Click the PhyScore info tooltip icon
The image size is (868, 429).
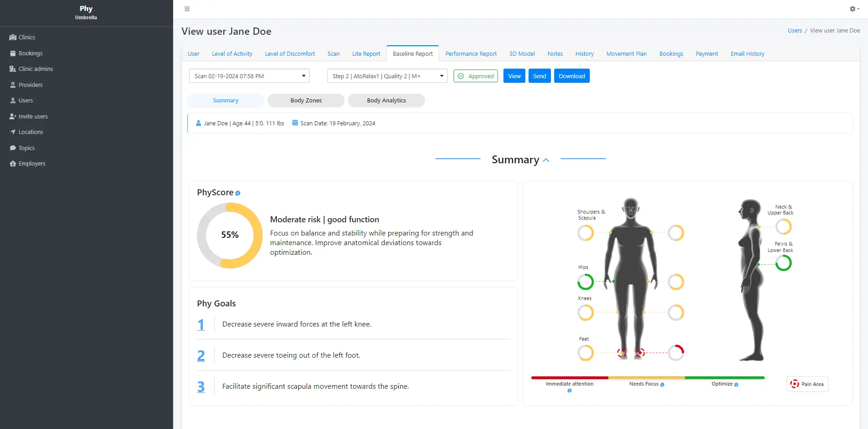238,193
